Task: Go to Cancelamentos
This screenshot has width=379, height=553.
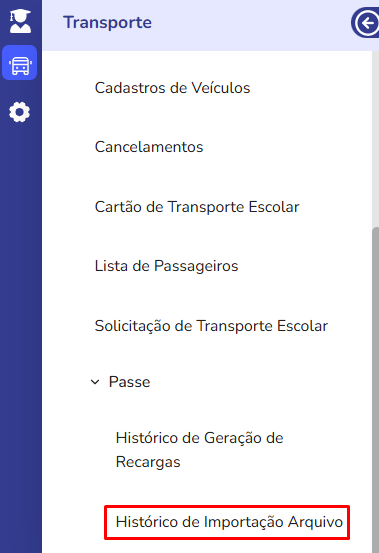Action: (x=149, y=147)
